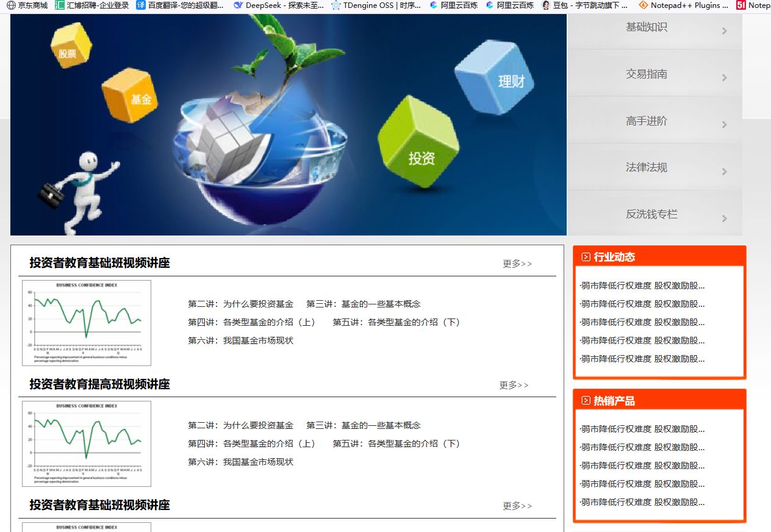The width and height of the screenshot is (771, 532).
Task: Open 第二讲：为什么要投资基金 in 提高班 section
Action: (x=240, y=425)
